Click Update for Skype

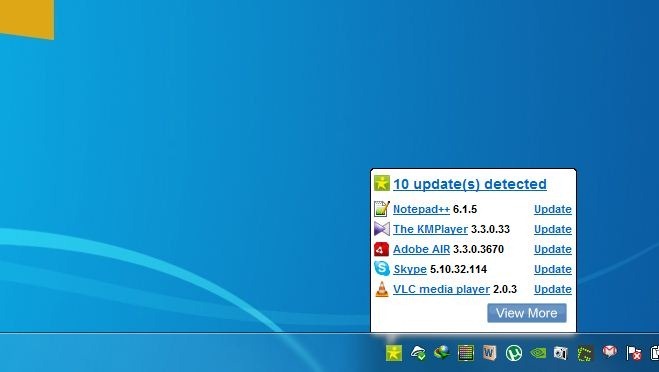[553, 269]
